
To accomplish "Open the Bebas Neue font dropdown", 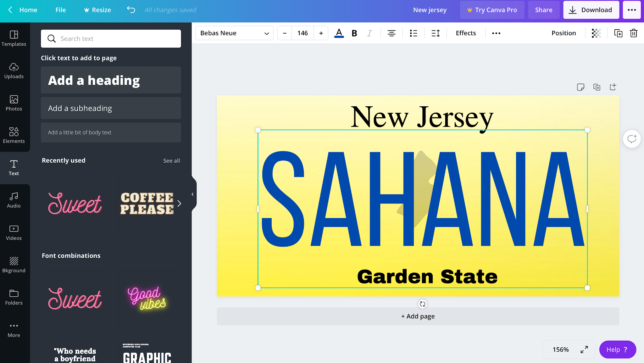I will [234, 33].
